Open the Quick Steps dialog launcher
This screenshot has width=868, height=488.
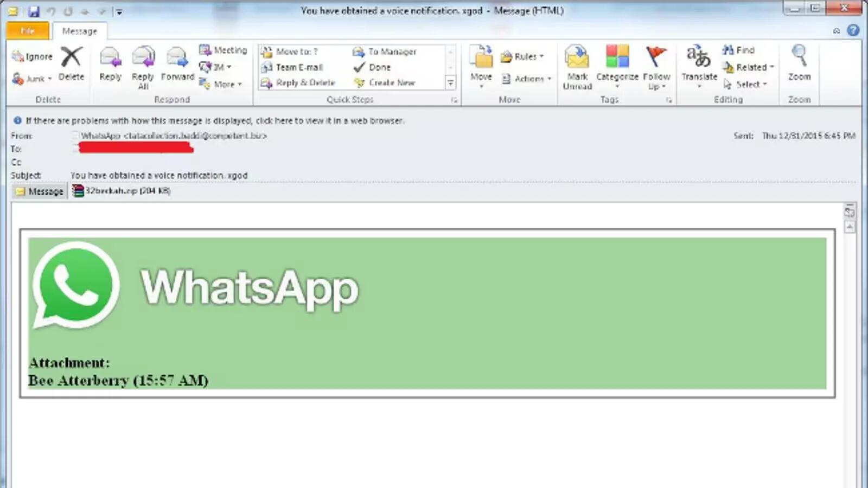454,100
